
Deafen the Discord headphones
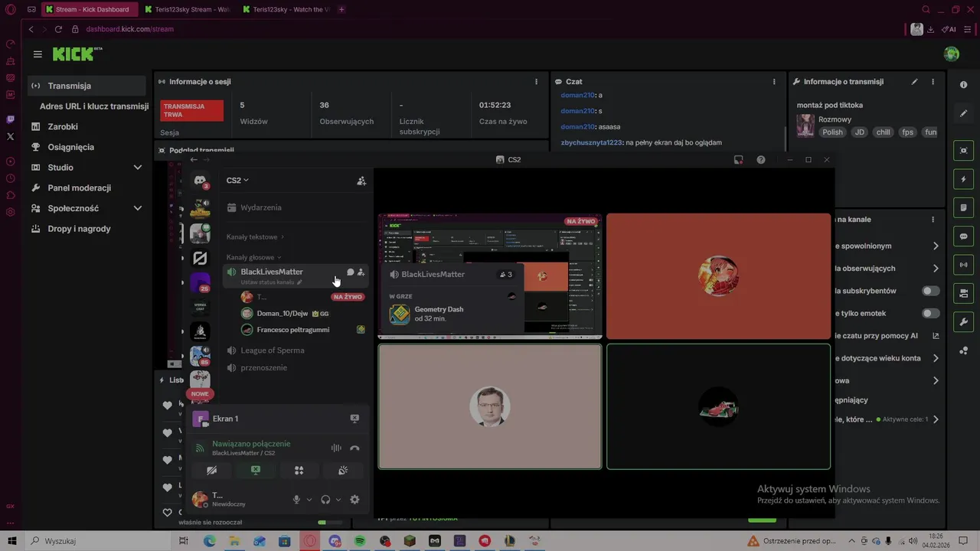pyautogui.click(x=325, y=500)
